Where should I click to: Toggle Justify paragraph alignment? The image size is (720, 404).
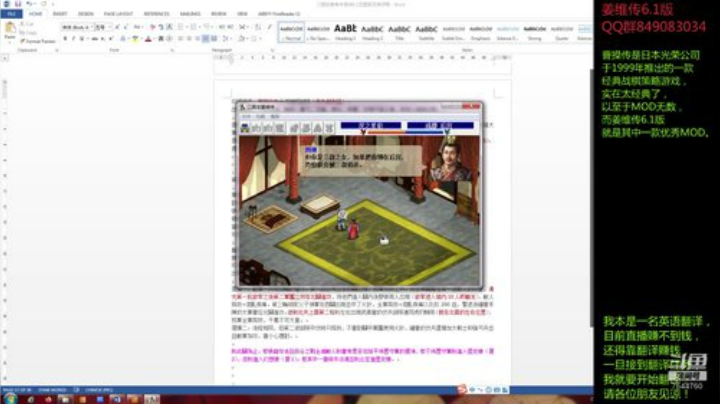tap(205, 39)
